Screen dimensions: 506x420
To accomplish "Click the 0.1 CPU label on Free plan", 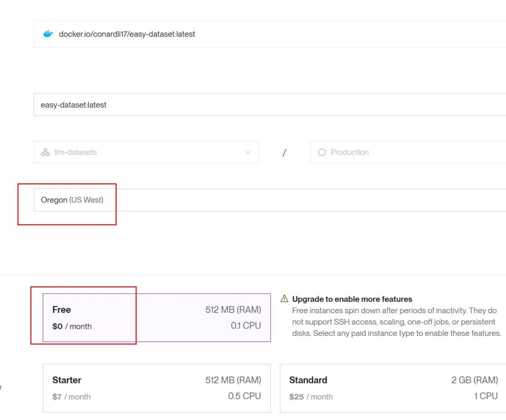I will click(x=246, y=326).
